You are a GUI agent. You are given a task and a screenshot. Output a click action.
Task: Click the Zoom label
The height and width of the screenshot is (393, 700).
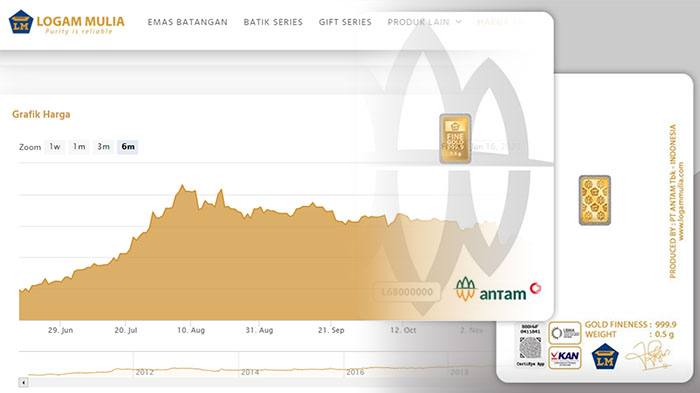coord(30,147)
